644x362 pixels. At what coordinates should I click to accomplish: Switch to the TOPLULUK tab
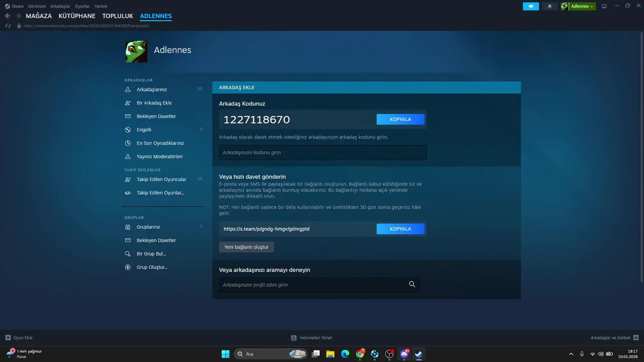pyautogui.click(x=118, y=16)
